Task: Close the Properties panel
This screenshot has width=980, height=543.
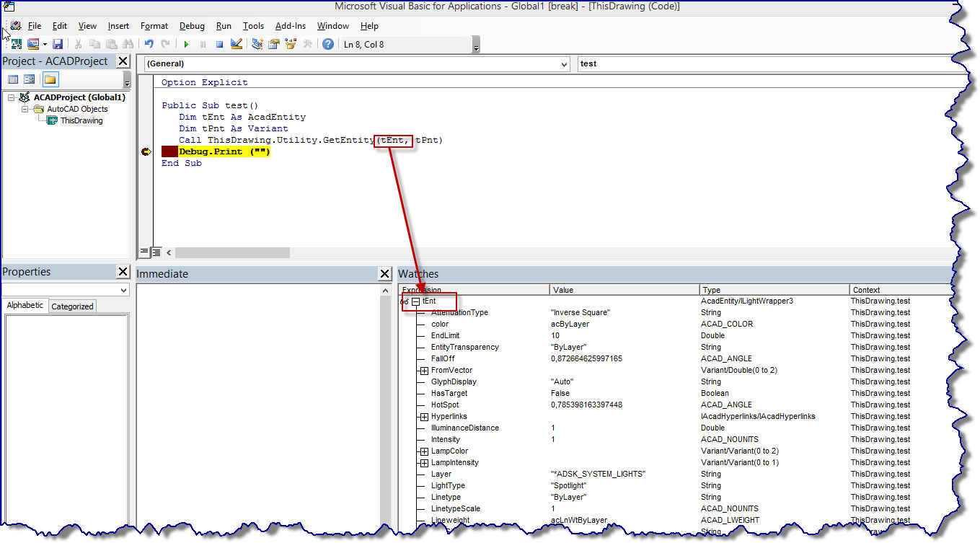Action: pyautogui.click(x=123, y=272)
